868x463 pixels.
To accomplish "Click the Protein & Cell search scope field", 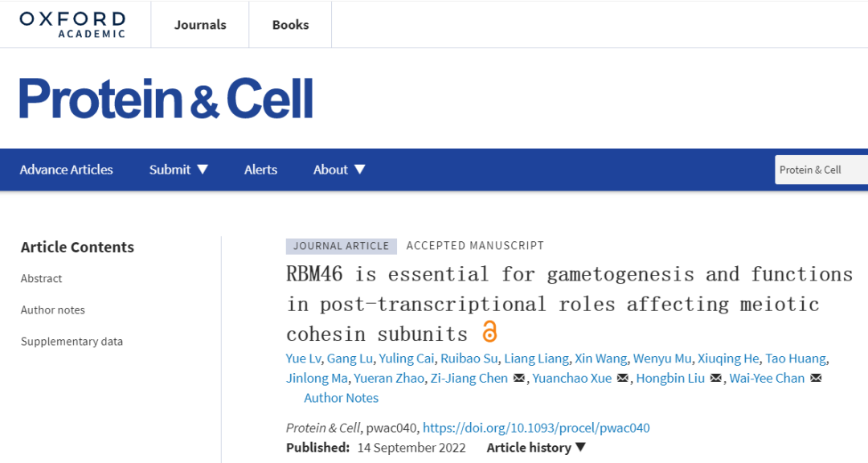I will tap(820, 170).
